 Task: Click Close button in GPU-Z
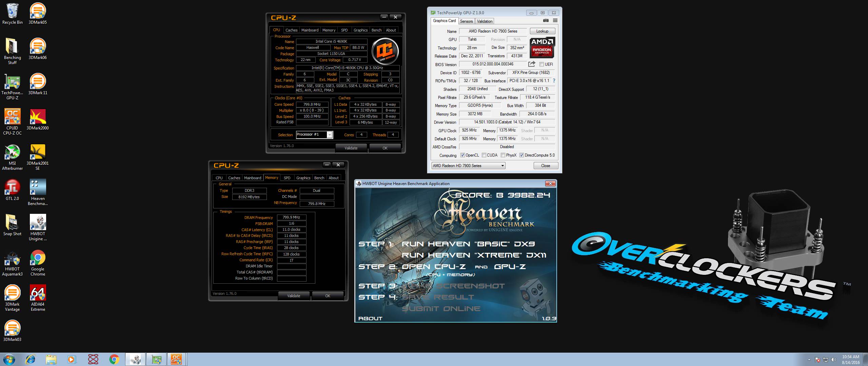(546, 166)
